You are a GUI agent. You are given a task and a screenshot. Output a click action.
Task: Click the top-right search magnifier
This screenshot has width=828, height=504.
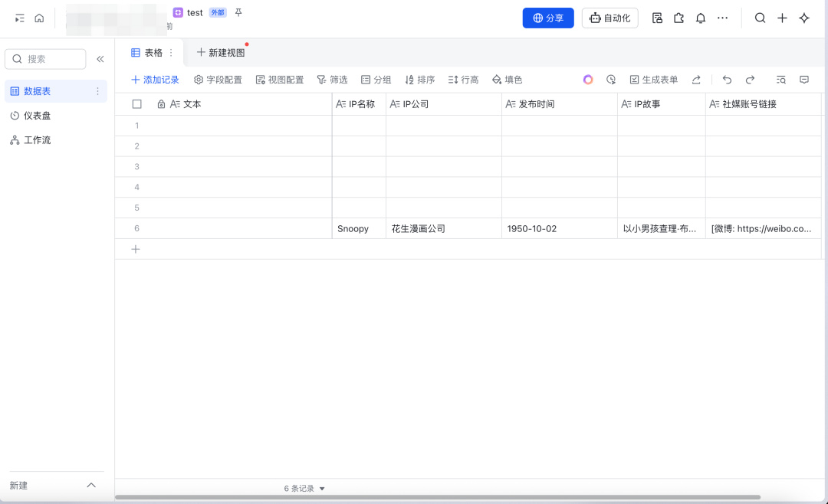[760, 18]
